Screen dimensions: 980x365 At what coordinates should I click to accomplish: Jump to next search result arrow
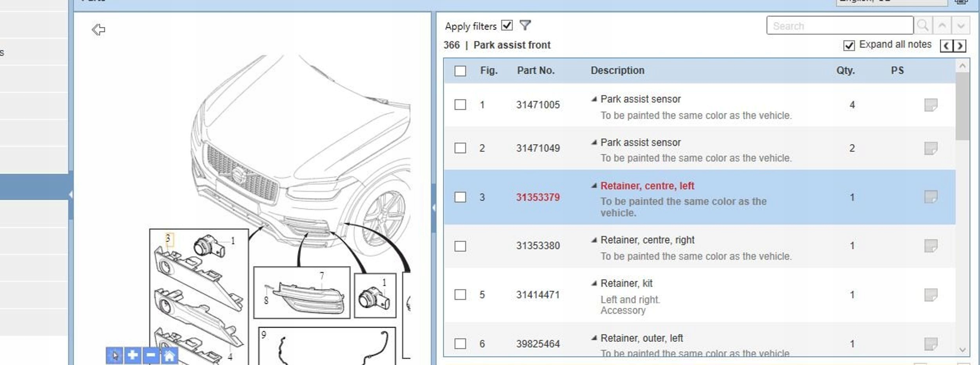(x=961, y=25)
